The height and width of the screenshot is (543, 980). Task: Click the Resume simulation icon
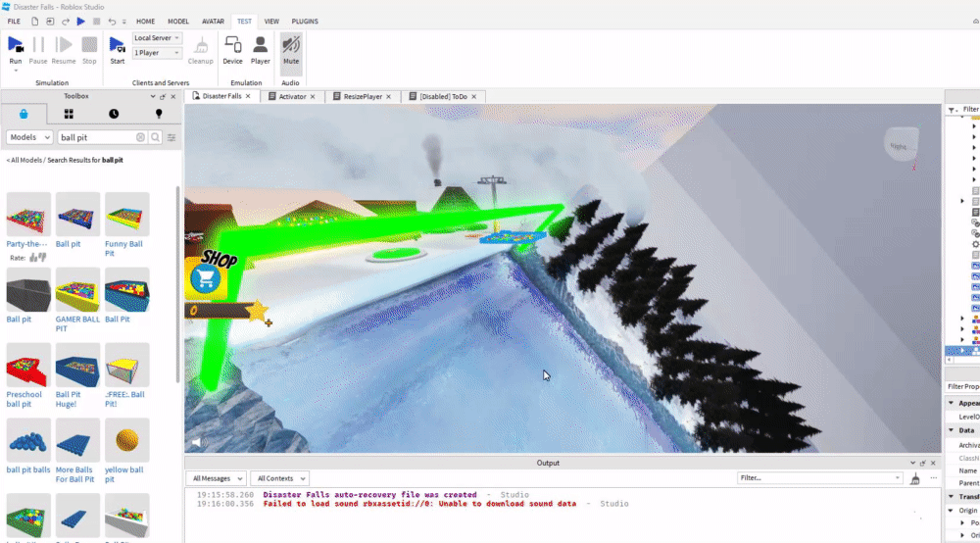63,45
